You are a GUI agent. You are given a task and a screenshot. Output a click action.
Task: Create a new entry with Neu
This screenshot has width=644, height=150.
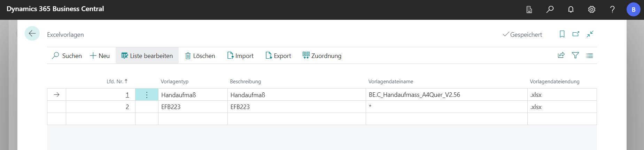[100, 56]
